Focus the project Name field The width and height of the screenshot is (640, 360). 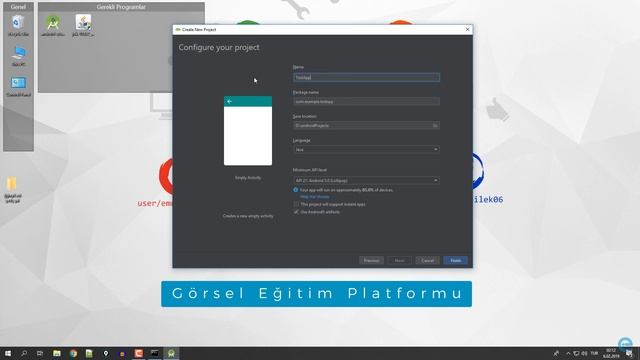coord(366,78)
